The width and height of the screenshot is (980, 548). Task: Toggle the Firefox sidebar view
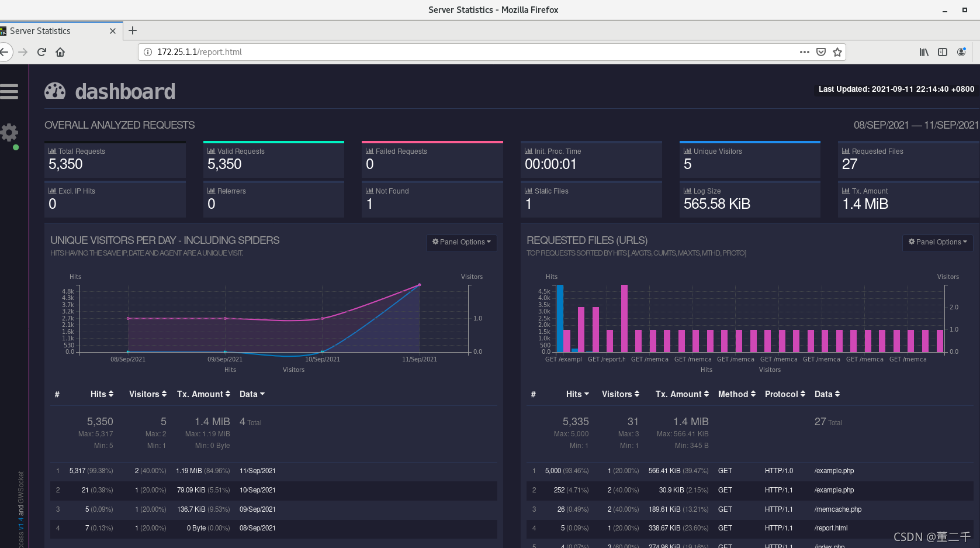(x=943, y=52)
